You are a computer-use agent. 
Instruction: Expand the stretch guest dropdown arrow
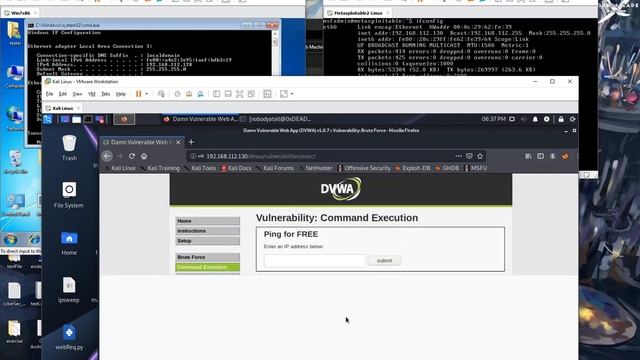(x=291, y=94)
